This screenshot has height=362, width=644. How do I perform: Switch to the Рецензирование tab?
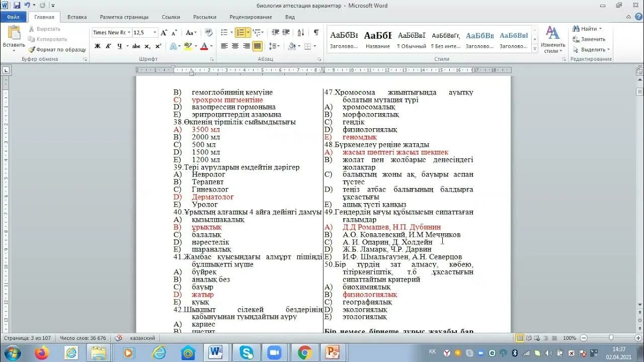[x=251, y=17]
